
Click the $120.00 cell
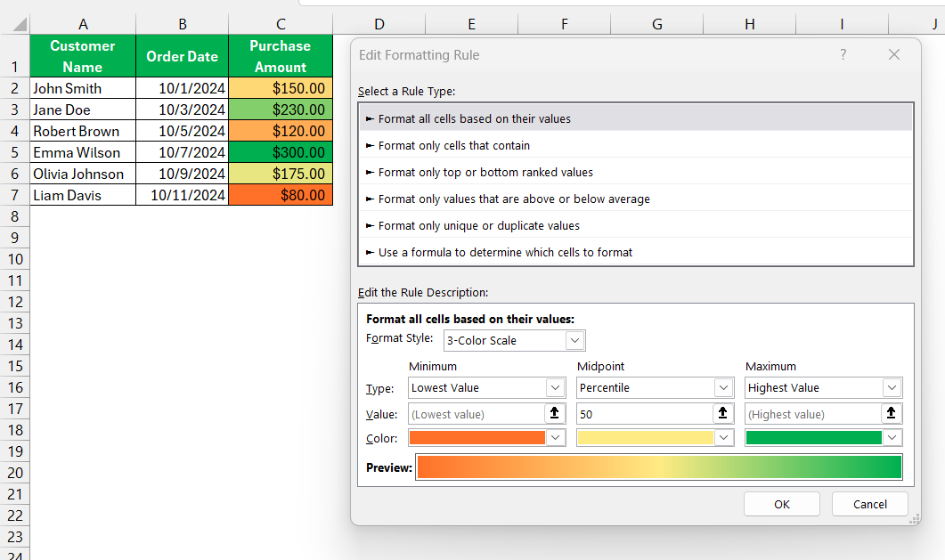tap(281, 131)
